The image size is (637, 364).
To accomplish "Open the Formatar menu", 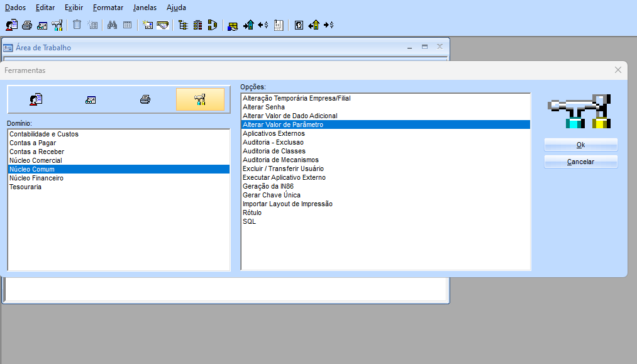I will coord(108,8).
